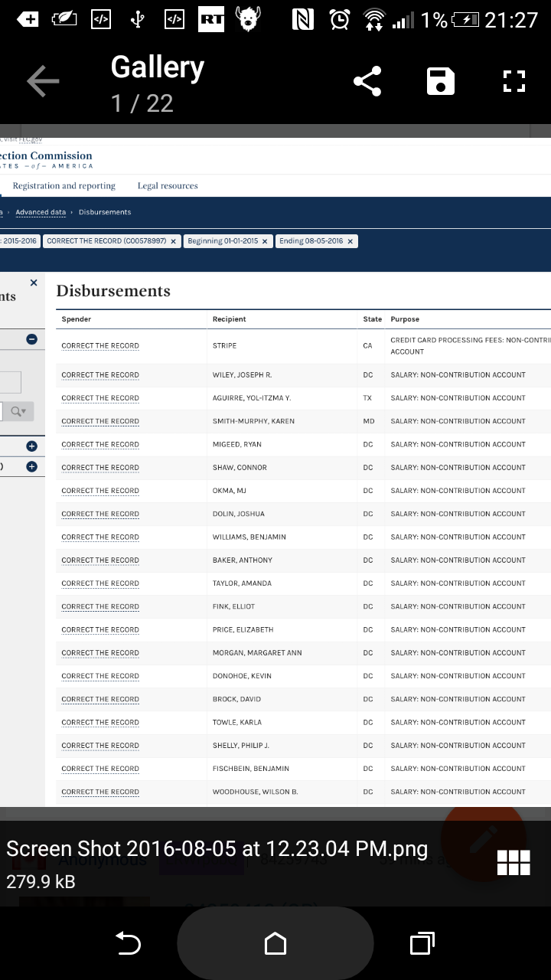Select recipient PRICE, ELIZABETH

pyautogui.click(x=243, y=629)
